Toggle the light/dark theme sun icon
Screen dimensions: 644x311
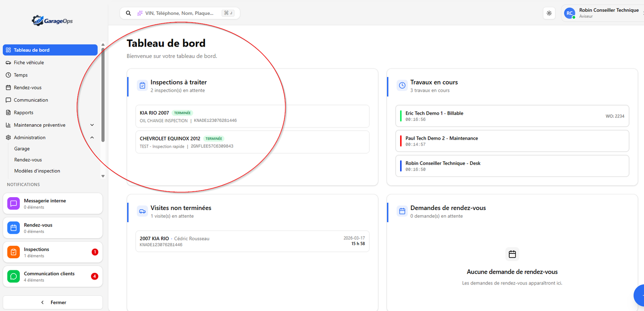pos(549,13)
